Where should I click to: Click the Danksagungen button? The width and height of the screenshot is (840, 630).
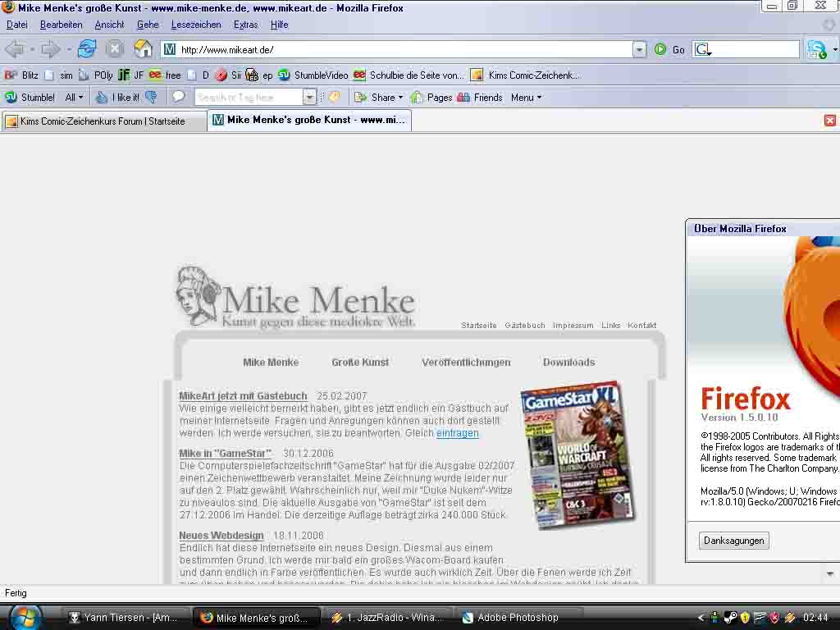point(734,541)
